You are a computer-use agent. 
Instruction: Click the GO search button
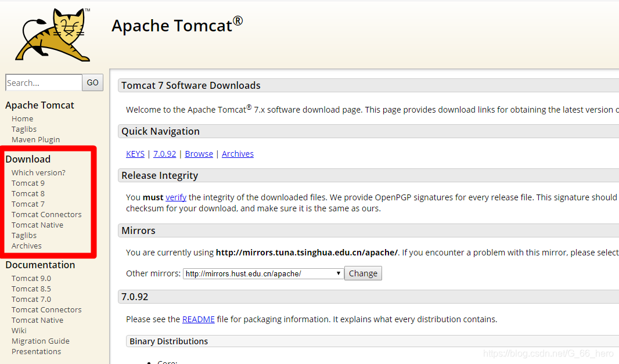93,82
